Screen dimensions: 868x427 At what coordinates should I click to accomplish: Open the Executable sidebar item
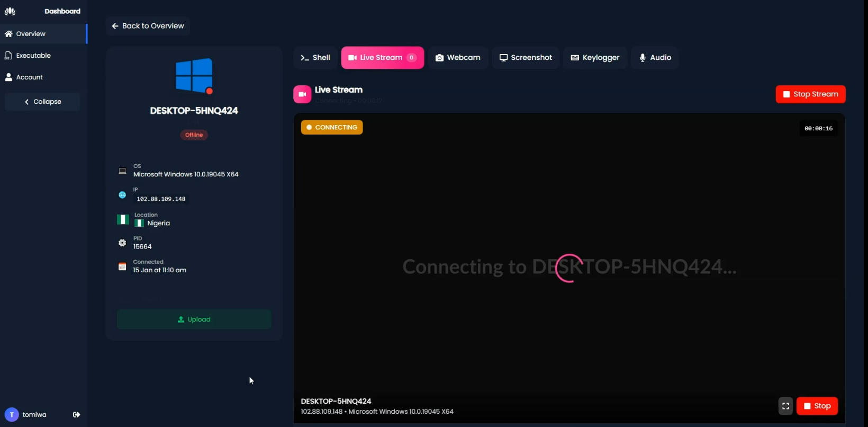(43, 56)
